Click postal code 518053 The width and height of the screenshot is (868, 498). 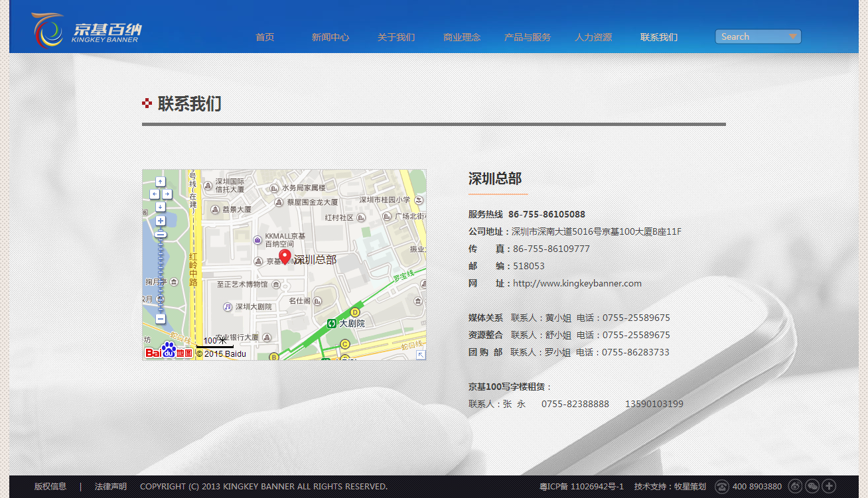point(529,267)
